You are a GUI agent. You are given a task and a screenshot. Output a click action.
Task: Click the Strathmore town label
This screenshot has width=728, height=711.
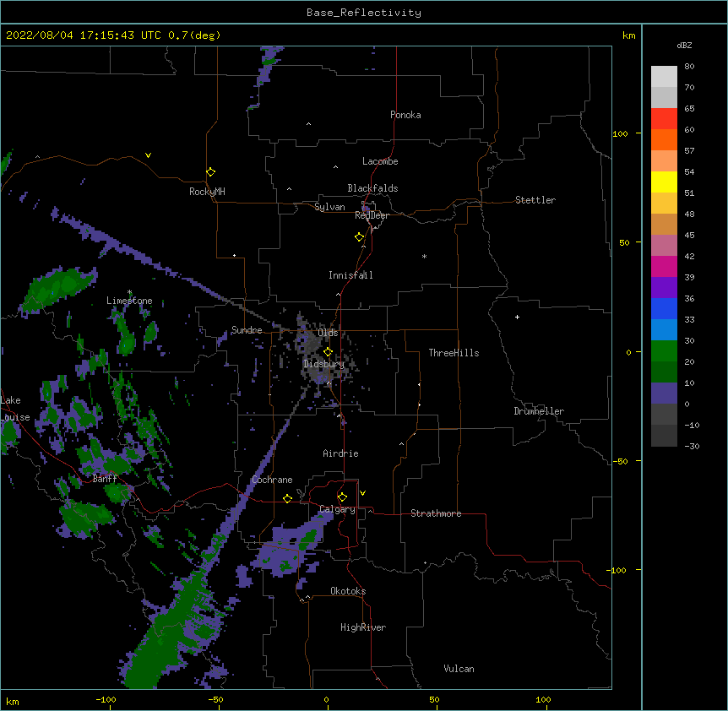click(436, 513)
